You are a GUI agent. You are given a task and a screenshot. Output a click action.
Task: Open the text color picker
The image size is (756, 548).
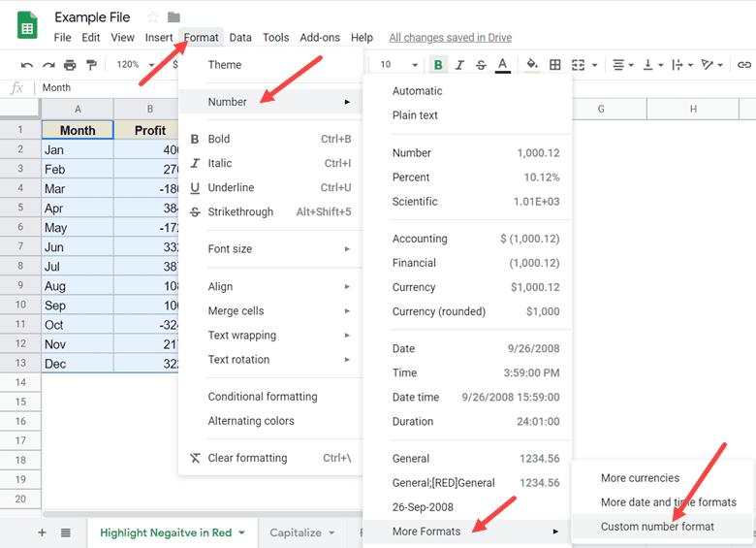[x=502, y=65]
